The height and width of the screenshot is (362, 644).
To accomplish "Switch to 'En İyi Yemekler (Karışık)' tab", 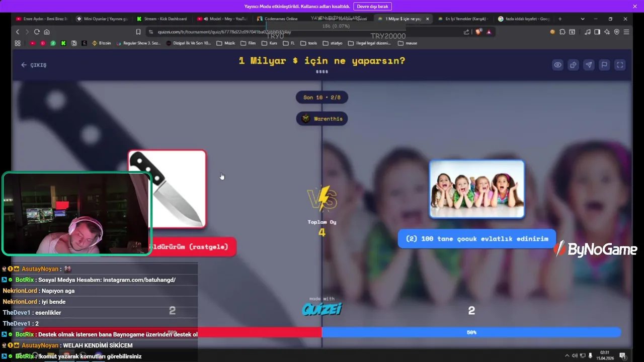I will click(462, 19).
